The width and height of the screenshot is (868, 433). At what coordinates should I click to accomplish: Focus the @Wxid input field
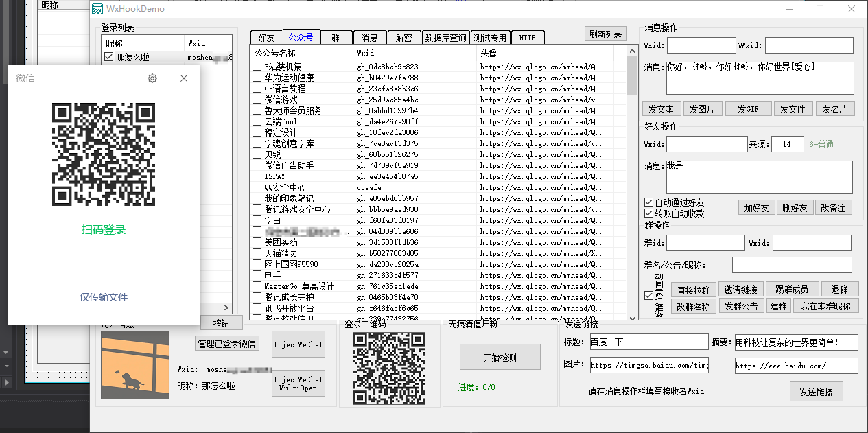pos(809,45)
